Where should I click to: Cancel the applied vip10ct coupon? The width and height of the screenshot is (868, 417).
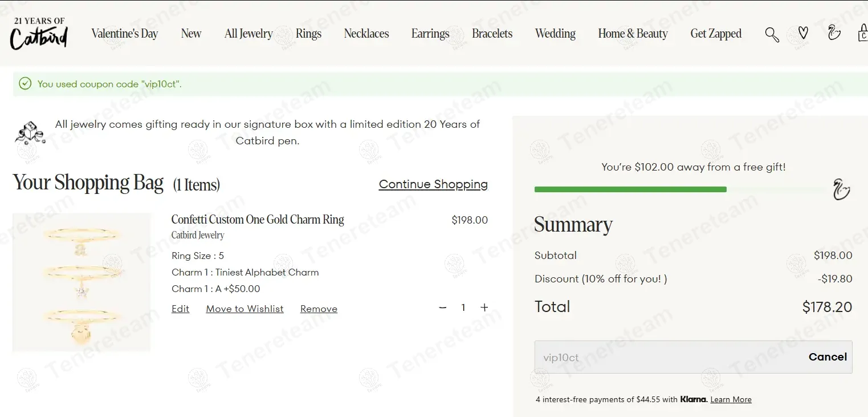pos(828,357)
